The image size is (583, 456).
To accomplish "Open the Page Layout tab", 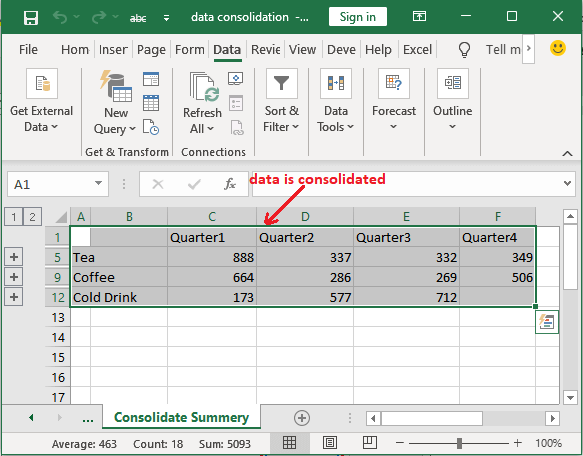I will click(x=151, y=49).
